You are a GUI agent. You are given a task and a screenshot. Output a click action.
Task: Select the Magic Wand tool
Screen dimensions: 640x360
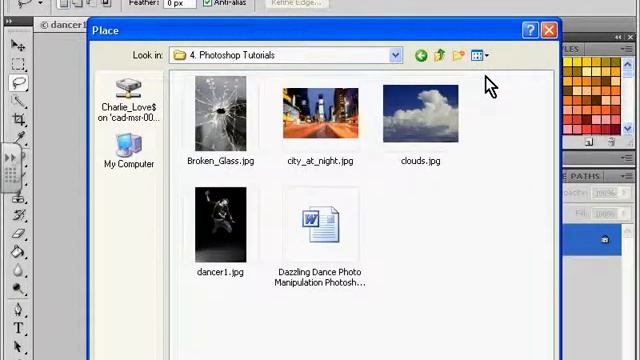point(18,101)
